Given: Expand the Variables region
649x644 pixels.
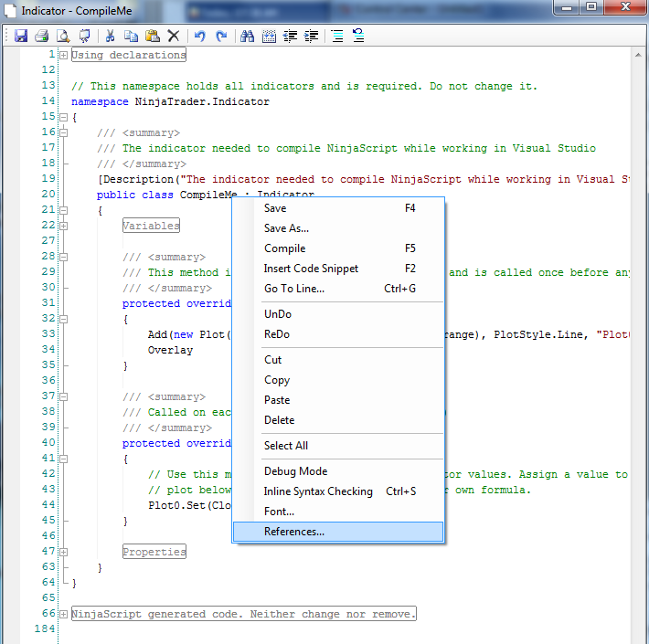Looking at the screenshot, I should 63,226.
